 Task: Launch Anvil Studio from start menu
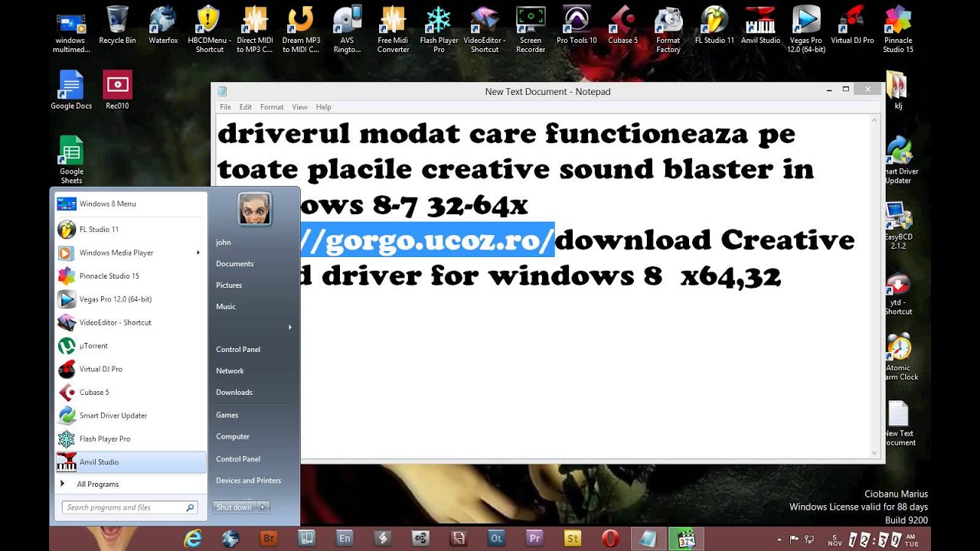130,462
